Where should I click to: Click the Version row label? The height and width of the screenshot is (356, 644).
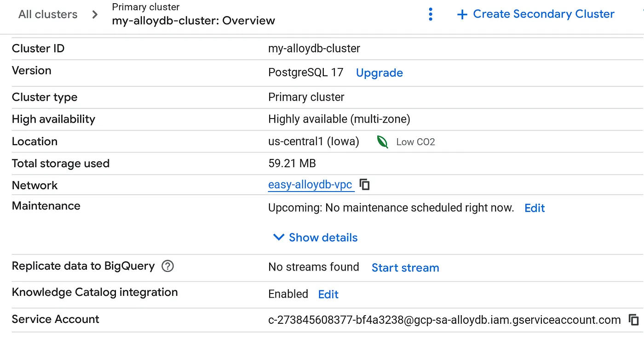click(32, 71)
